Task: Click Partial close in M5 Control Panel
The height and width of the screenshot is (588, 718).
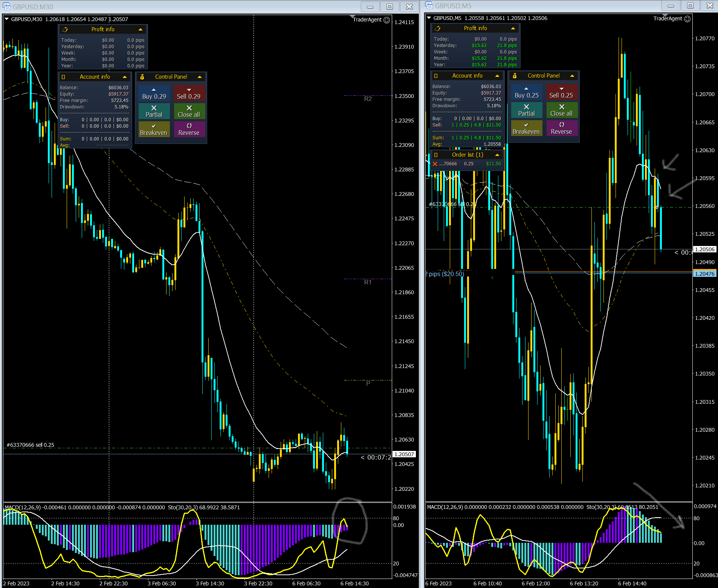Action: 527,110
